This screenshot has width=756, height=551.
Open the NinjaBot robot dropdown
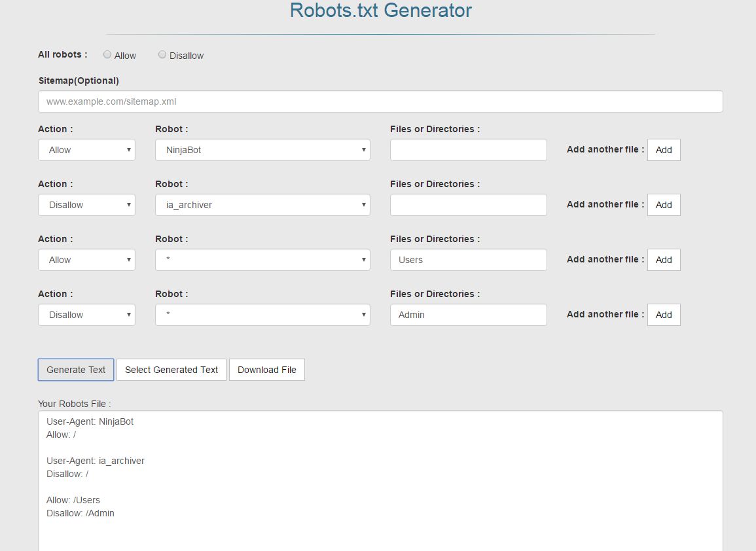click(x=262, y=150)
